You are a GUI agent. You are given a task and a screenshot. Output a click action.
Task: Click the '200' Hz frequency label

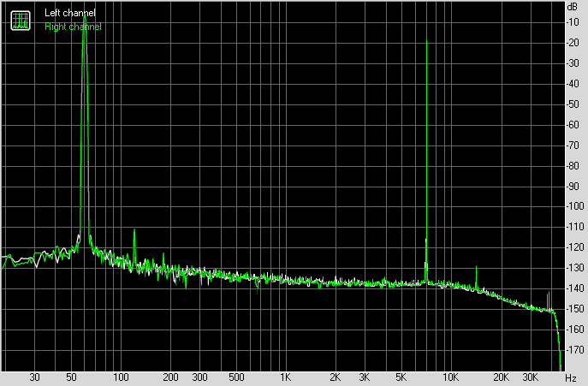[170, 377]
